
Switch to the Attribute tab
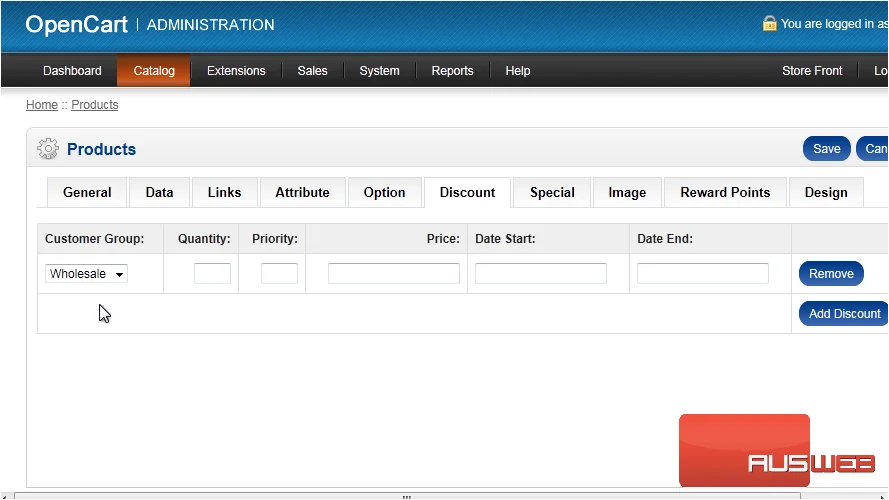coord(302,193)
